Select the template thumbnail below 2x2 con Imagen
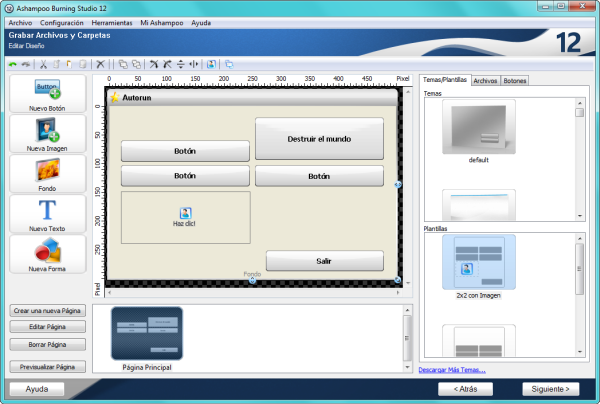 point(479,340)
